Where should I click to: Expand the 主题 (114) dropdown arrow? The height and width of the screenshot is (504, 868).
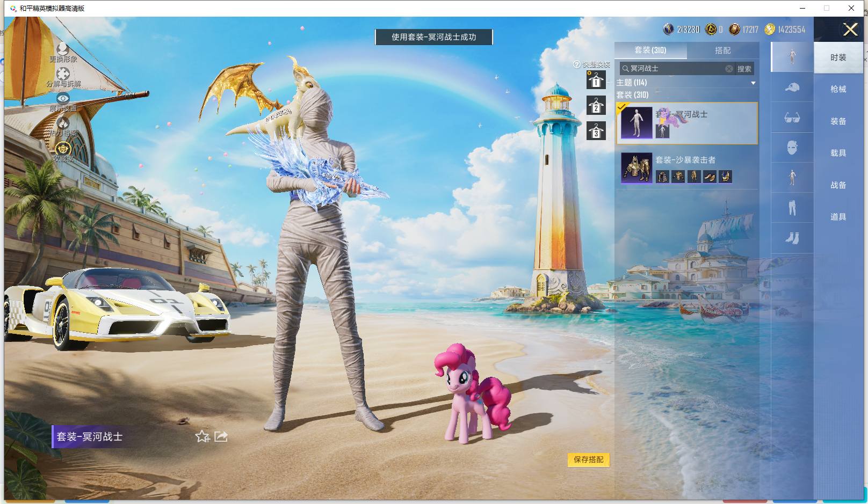tap(753, 83)
